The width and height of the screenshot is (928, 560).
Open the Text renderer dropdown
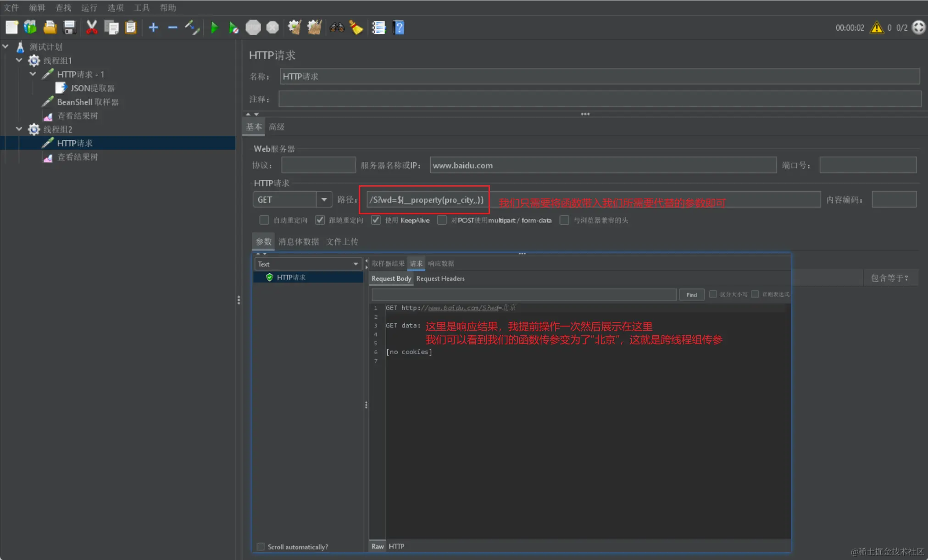point(356,264)
